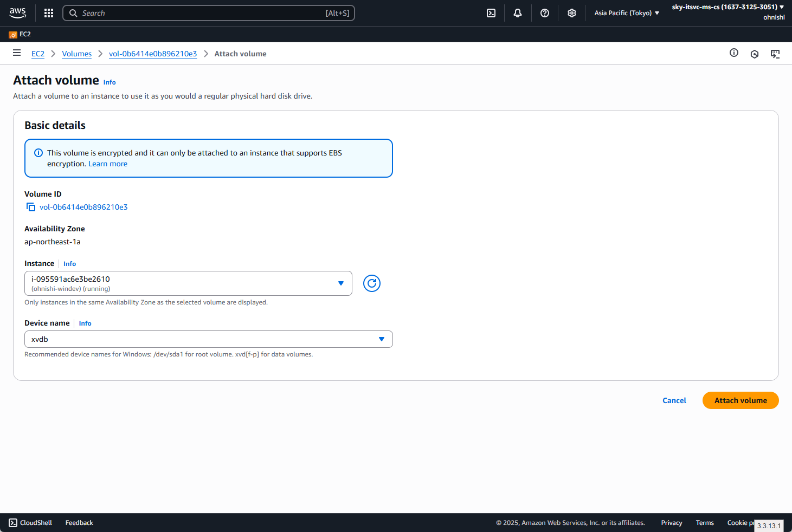Image resolution: width=792 pixels, height=532 pixels.
Task: Copy the volume ID to clipboard
Action: point(31,207)
